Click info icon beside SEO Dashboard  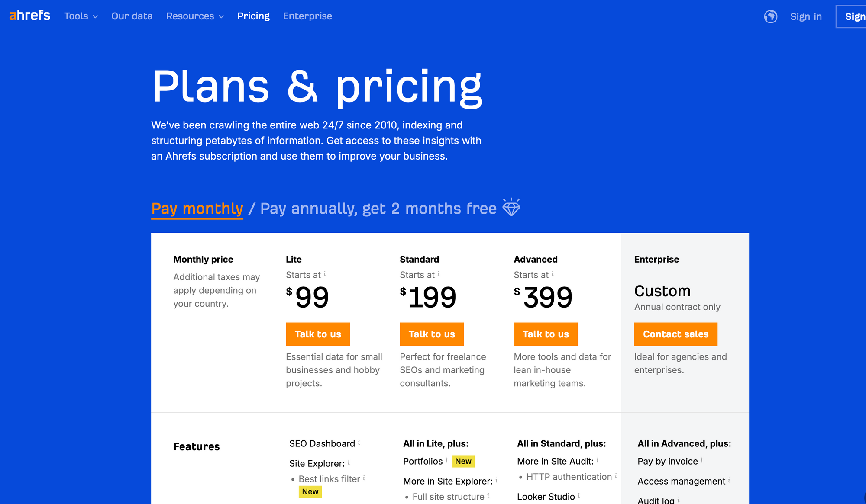[x=359, y=443]
